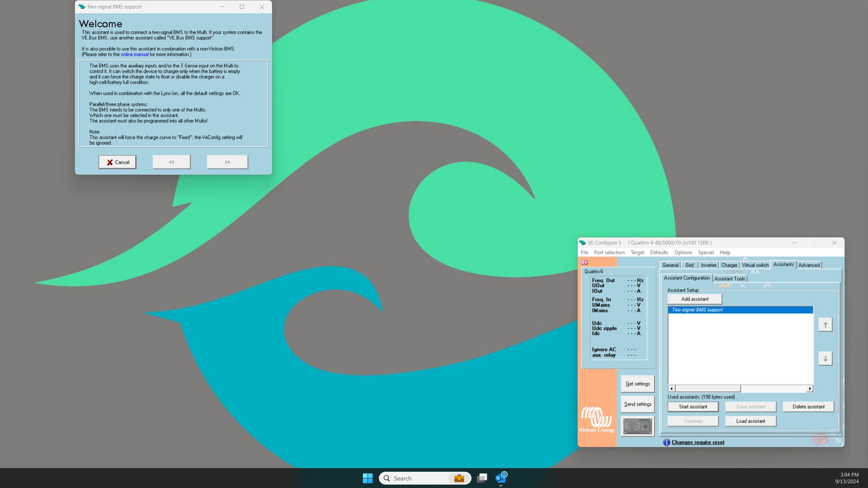Click Start assistant
Screen dimensions: 868x488
click(x=693, y=407)
